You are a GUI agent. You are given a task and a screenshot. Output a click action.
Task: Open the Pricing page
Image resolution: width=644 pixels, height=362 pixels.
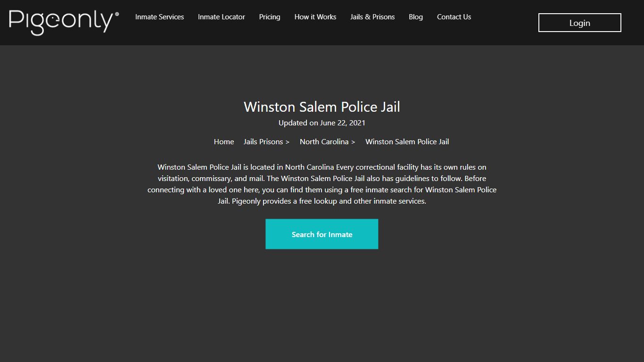[x=270, y=17]
